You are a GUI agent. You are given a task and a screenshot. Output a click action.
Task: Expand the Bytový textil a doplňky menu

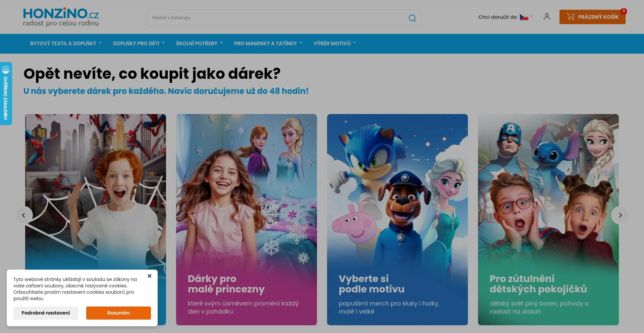[x=66, y=43]
